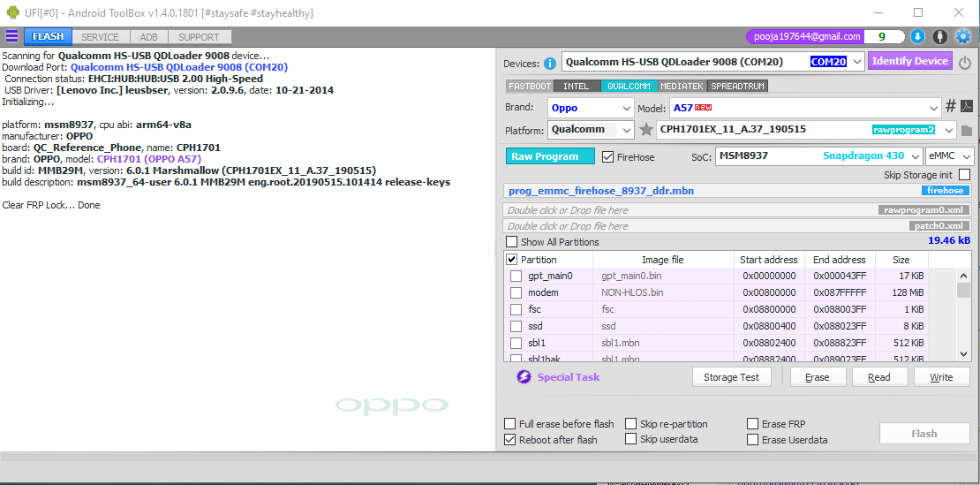Screen dimensions: 980x485
Task: Open the settings gear icon
Action: [962, 36]
